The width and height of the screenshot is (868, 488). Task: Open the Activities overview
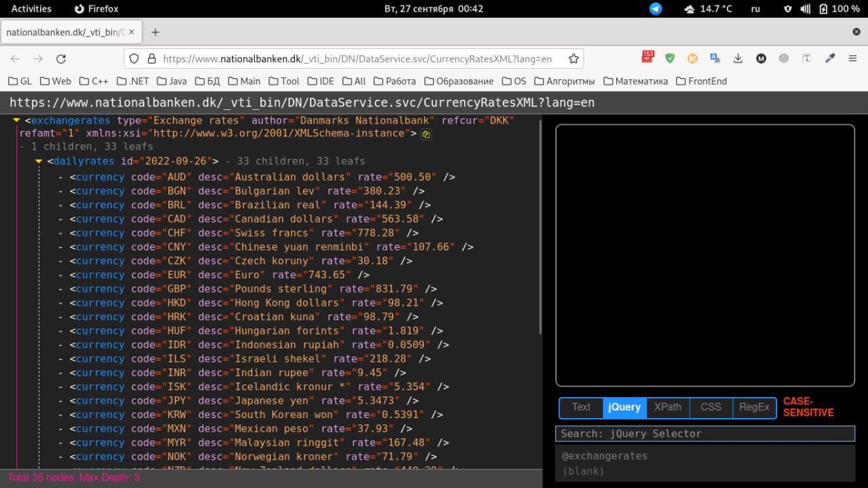click(31, 9)
